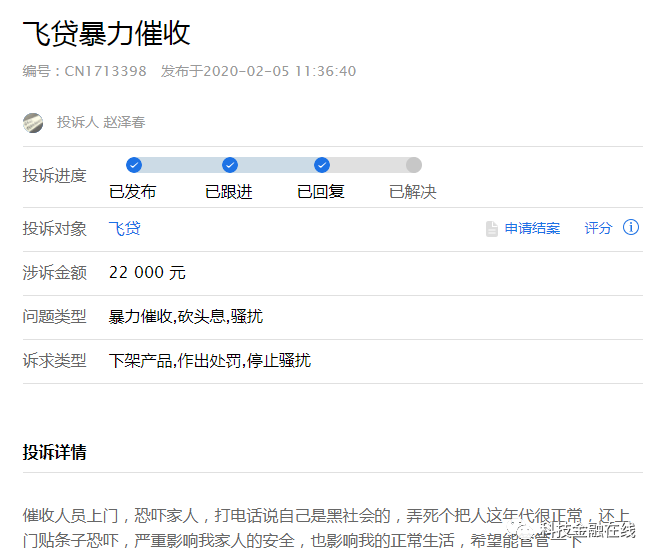The width and height of the screenshot is (656, 559).
Task: Click the gray 已解决 step circle
Action: click(414, 165)
